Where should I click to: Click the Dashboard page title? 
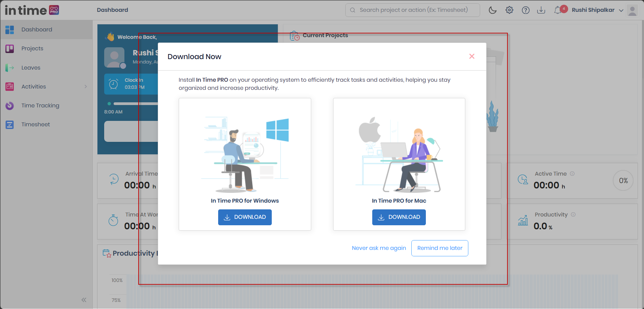click(112, 10)
